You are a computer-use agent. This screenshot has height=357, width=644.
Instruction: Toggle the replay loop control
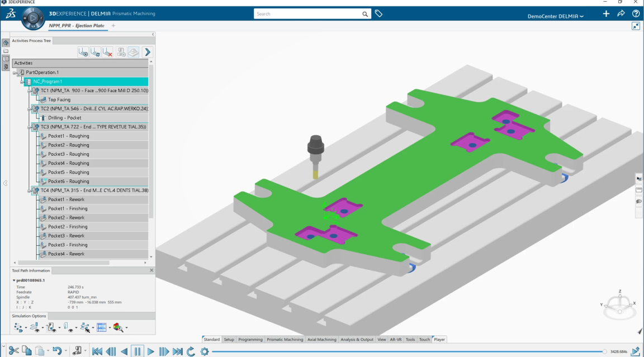[x=191, y=352]
